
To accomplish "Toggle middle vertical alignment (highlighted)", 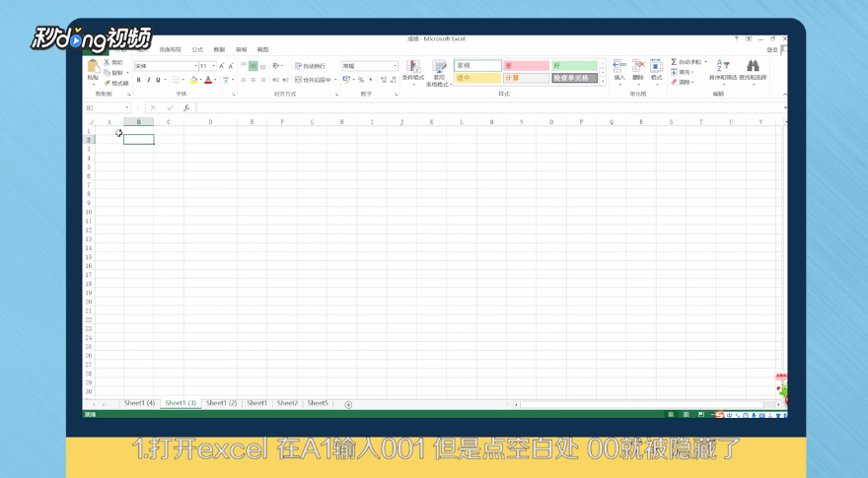I will pos(253,66).
